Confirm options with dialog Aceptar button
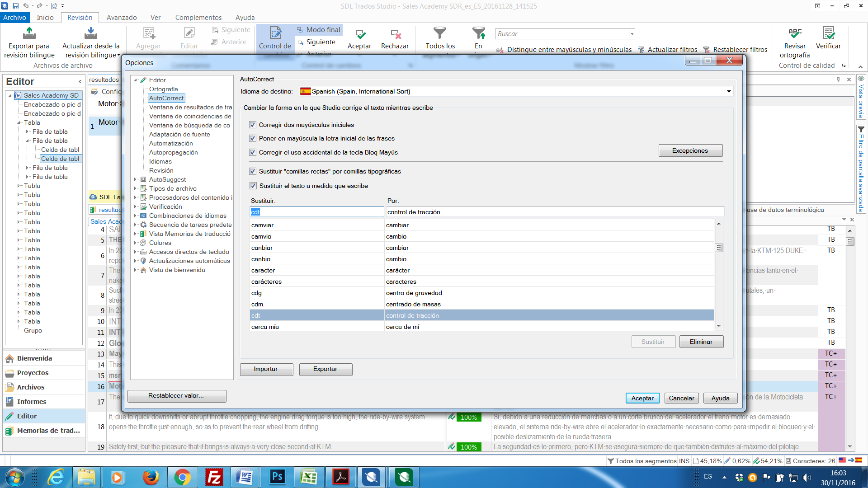Viewport: 868px width, 488px height. (x=642, y=398)
